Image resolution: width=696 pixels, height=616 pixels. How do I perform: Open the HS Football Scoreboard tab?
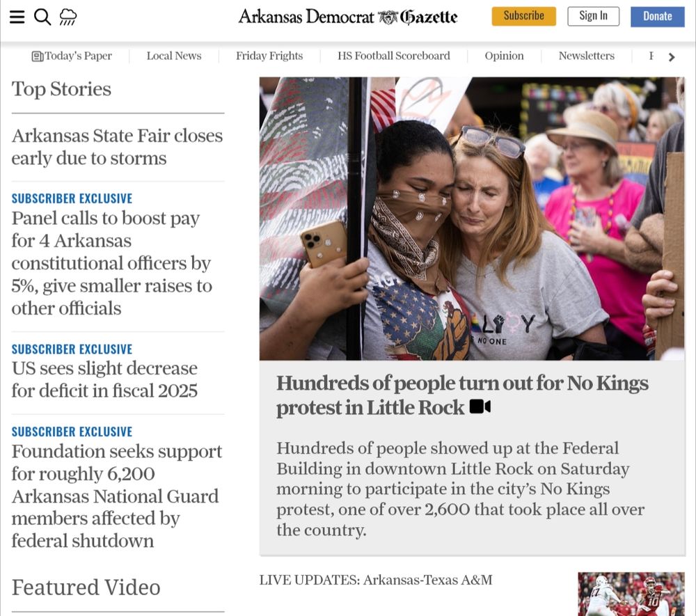pyautogui.click(x=394, y=56)
